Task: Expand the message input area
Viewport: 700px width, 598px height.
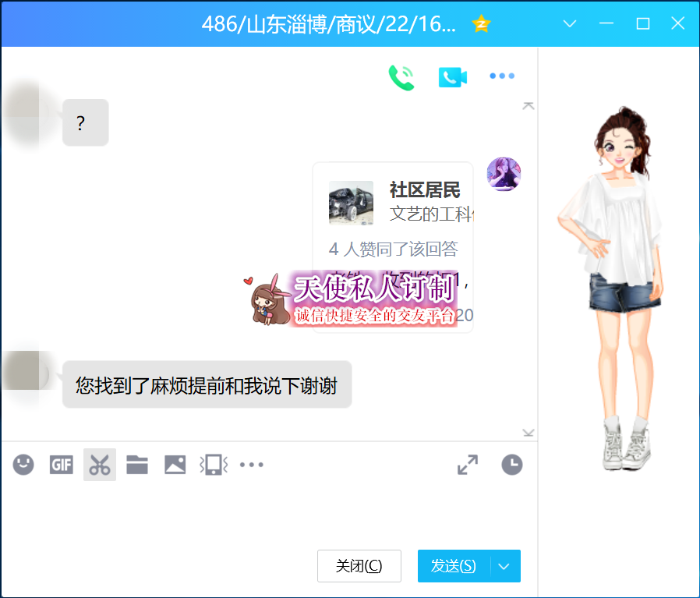Action: (468, 465)
